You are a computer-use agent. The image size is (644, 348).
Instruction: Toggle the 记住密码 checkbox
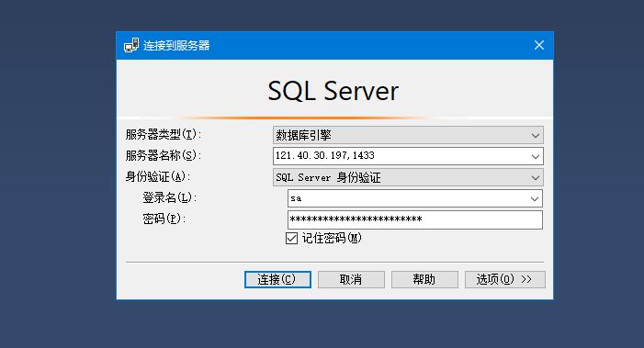pos(291,238)
